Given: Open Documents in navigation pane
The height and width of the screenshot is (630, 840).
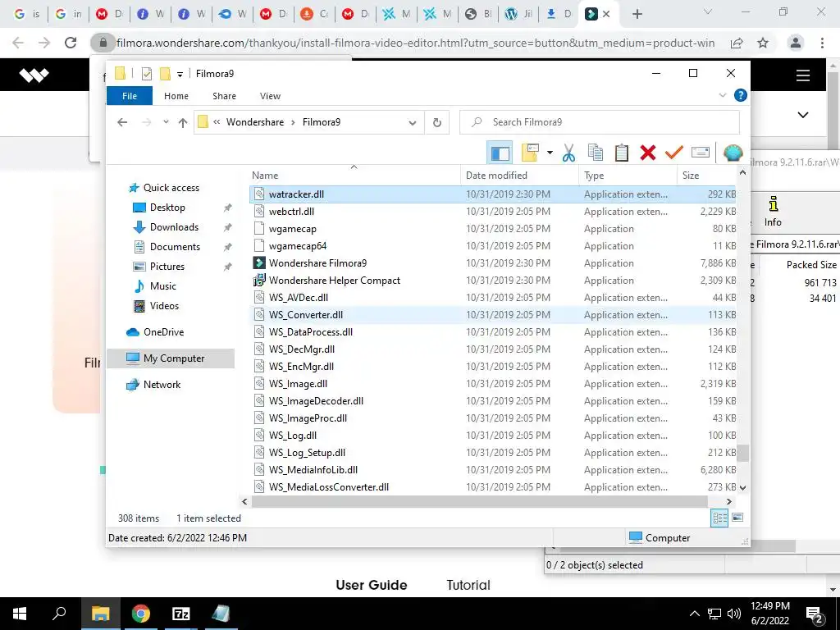Looking at the screenshot, I should coord(166,247).
